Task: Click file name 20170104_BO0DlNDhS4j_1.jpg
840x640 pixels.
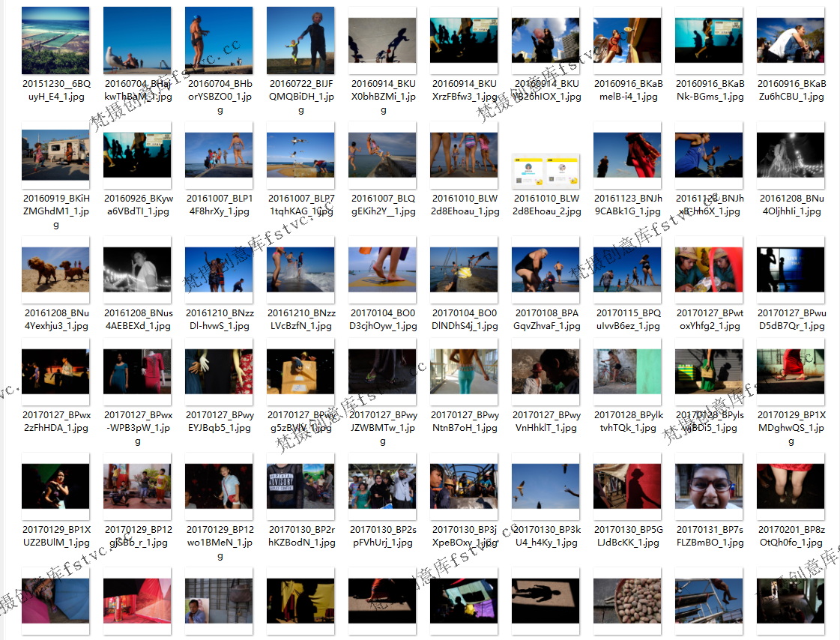Action: point(465,319)
